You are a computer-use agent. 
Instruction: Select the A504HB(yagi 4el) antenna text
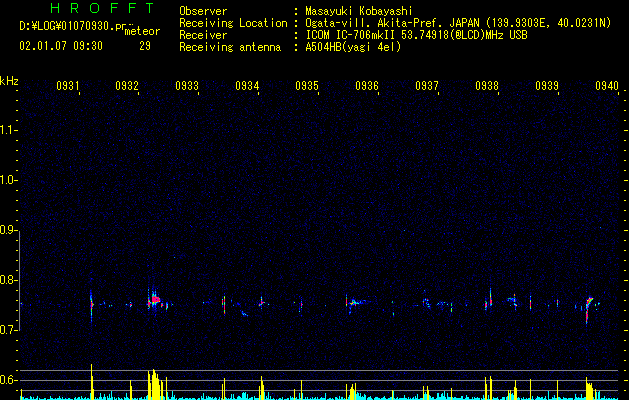(x=353, y=47)
